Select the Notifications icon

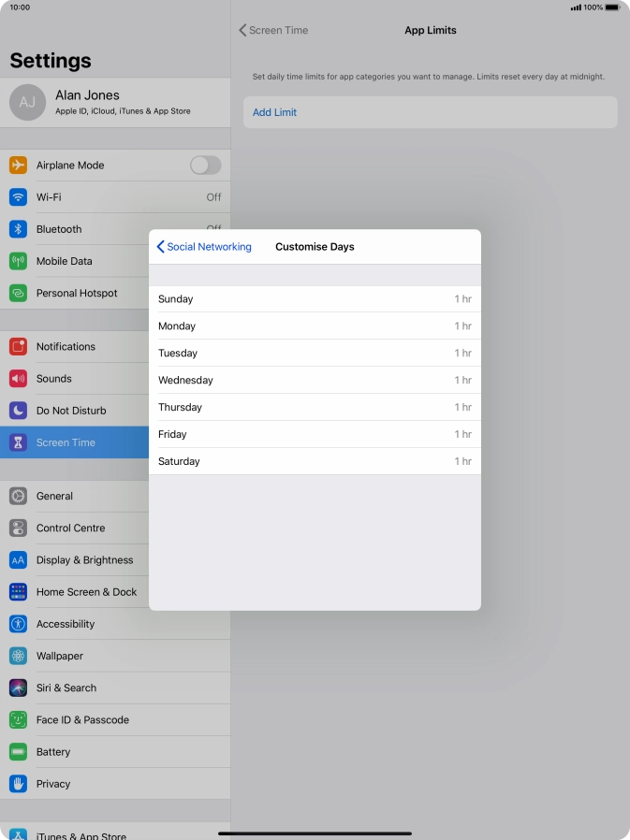[x=18, y=347]
